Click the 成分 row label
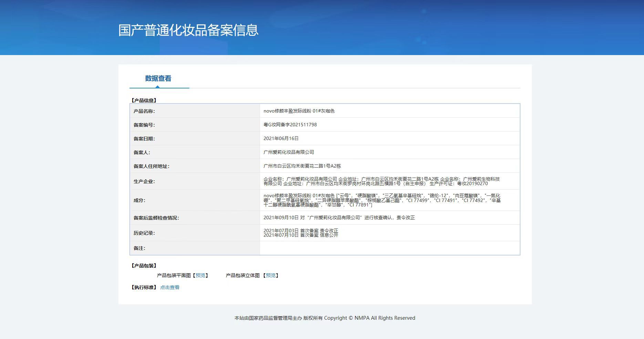 (139, 200)
